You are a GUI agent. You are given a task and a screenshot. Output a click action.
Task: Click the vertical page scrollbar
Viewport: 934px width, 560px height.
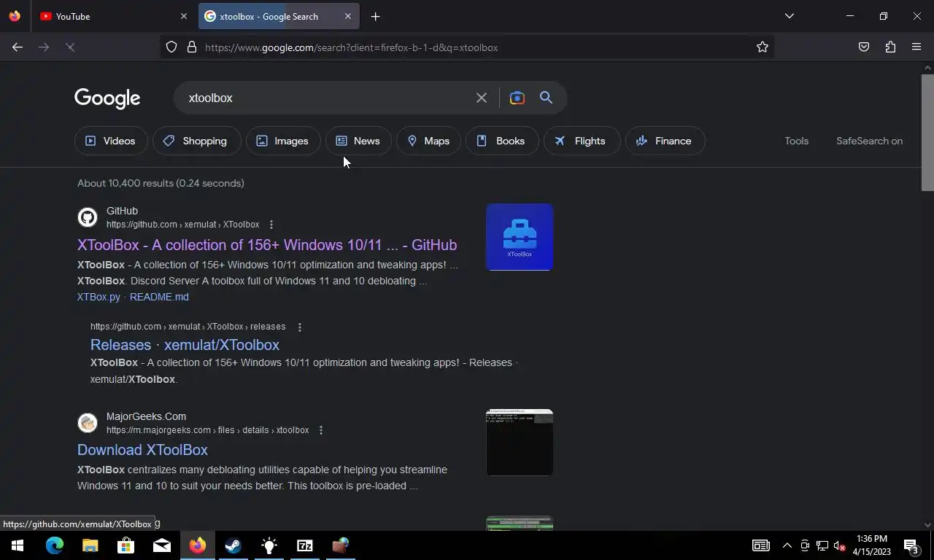tap(927, 131)
